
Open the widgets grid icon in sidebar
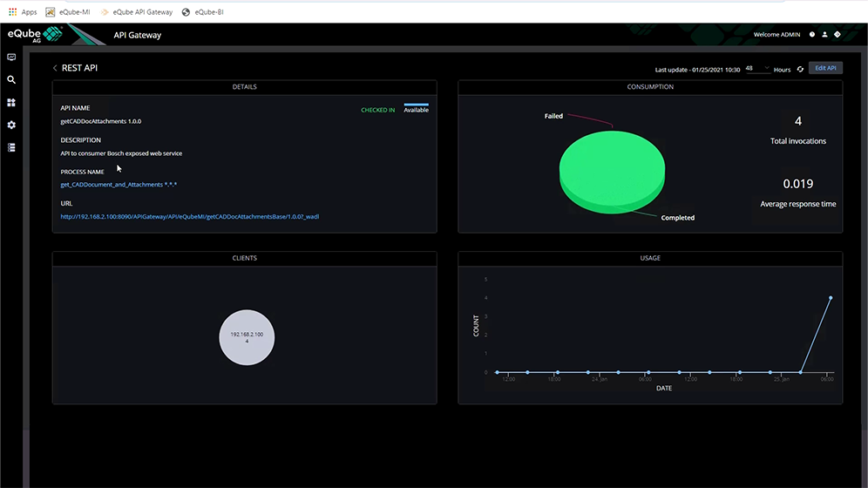pyautogui.click(x=11, y=103)
